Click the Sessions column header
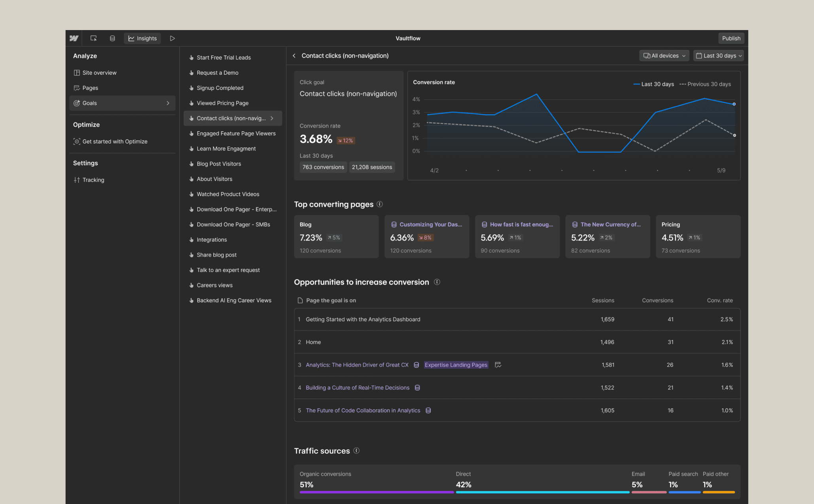This screenshot has height=504, width=814. tap(603, 301)
